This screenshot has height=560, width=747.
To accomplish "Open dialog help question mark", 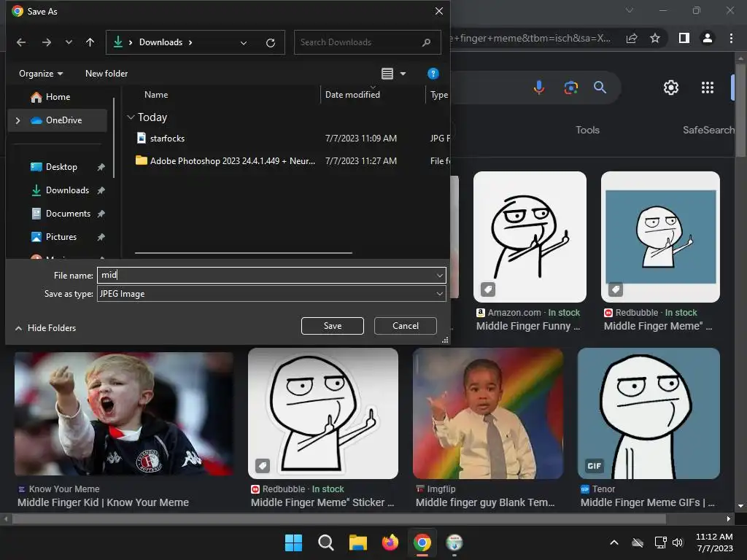I will (x=433, y=74).
